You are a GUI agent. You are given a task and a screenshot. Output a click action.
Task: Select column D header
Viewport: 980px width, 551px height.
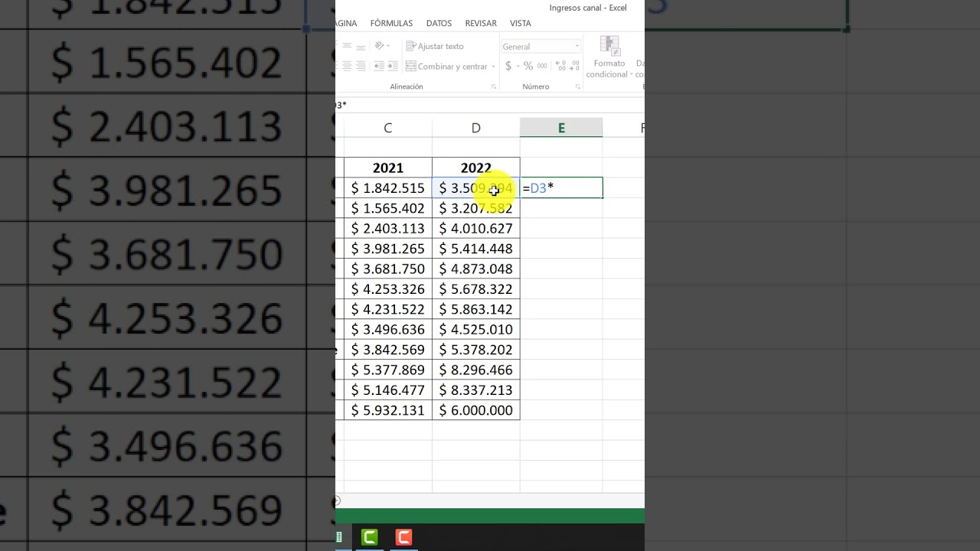click(476, 128)
